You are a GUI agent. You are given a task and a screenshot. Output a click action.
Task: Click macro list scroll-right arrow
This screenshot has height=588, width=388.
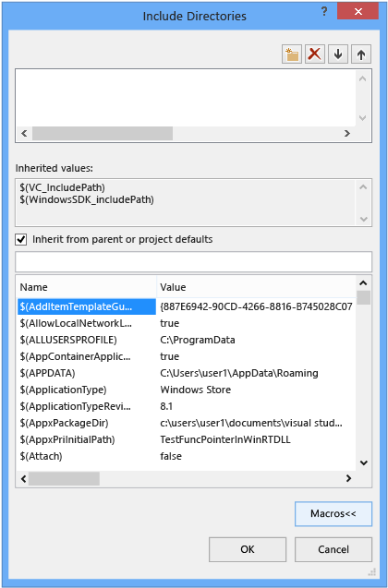[348, 478]
